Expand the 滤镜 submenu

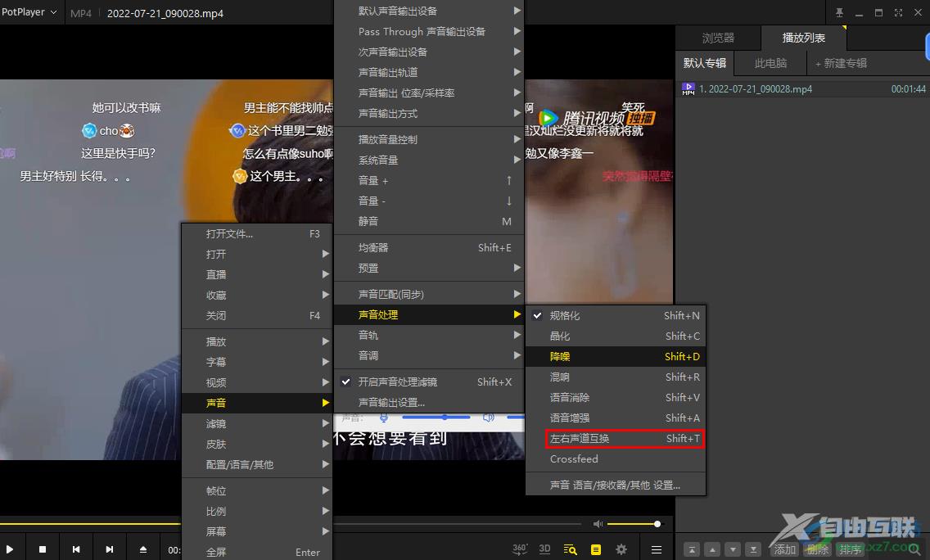pyautogui.click(x=257, y=423)
